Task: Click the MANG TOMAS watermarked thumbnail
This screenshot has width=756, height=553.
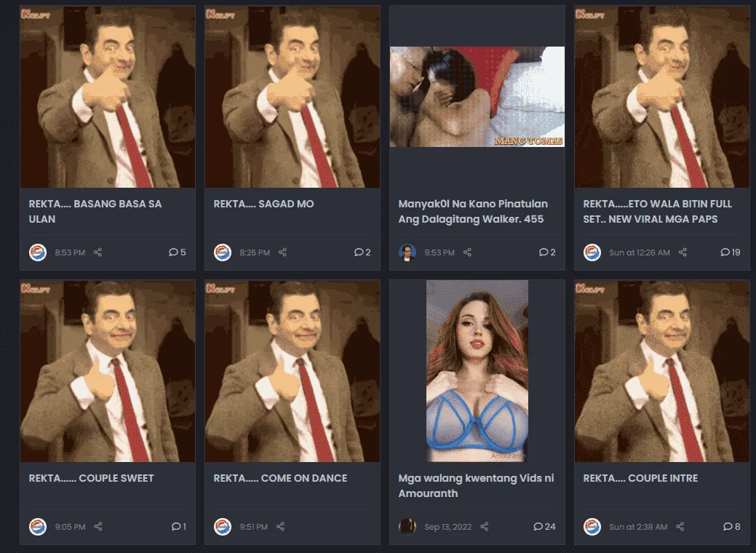Action: coord(477,97)
